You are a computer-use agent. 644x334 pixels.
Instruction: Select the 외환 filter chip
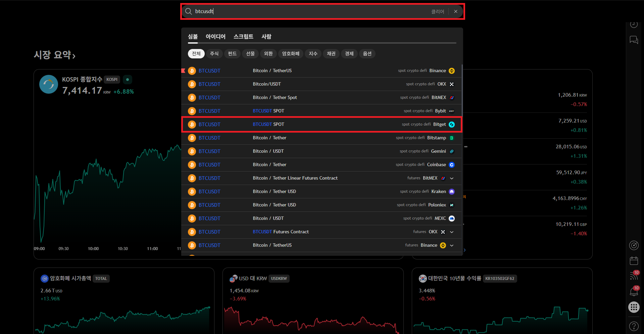click(268, 54)
